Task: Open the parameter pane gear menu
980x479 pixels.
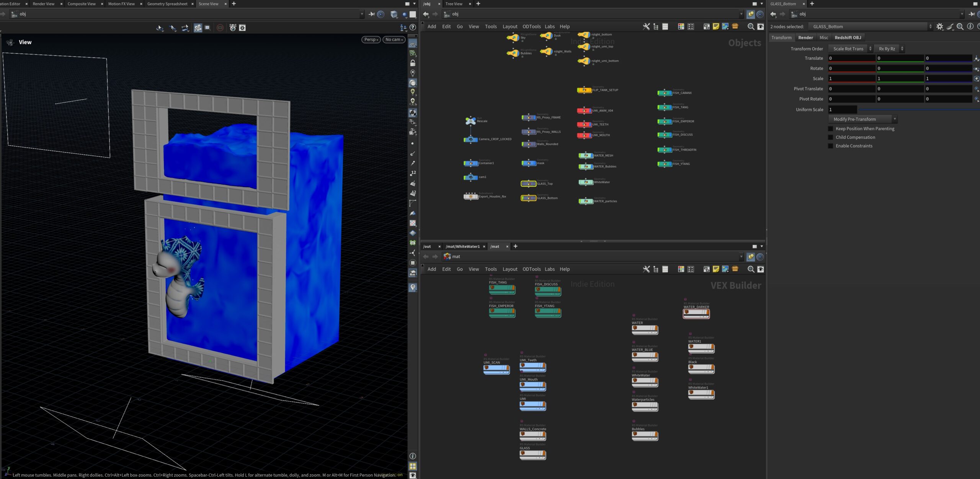Action: (x=939, y=26)
